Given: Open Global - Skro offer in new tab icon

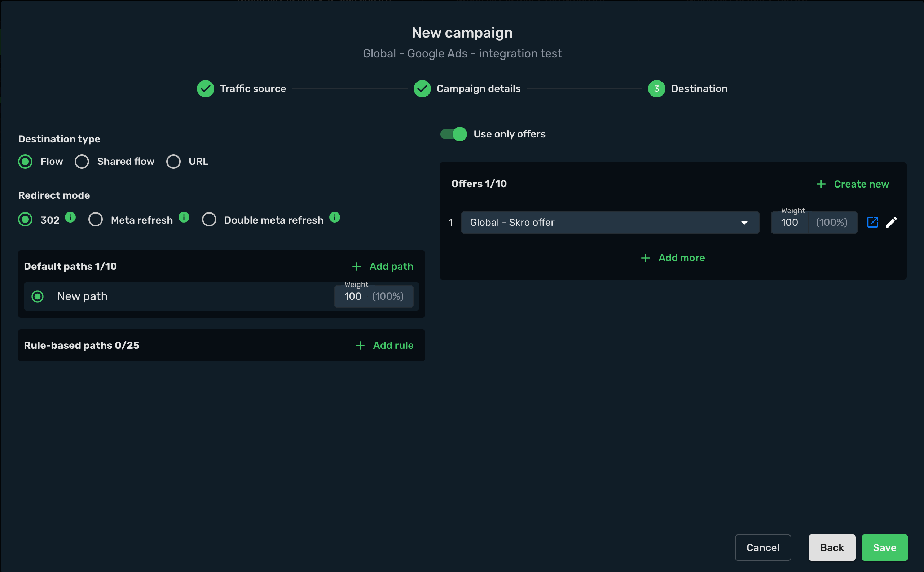Looking at the screenshot, I should pyautogui.click(x=872, y=222).
